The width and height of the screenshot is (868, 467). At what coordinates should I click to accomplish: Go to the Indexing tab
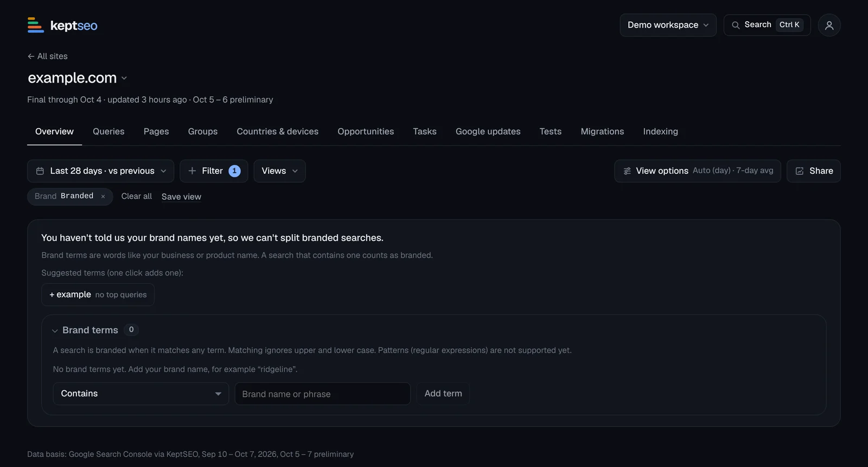(660, 131)
